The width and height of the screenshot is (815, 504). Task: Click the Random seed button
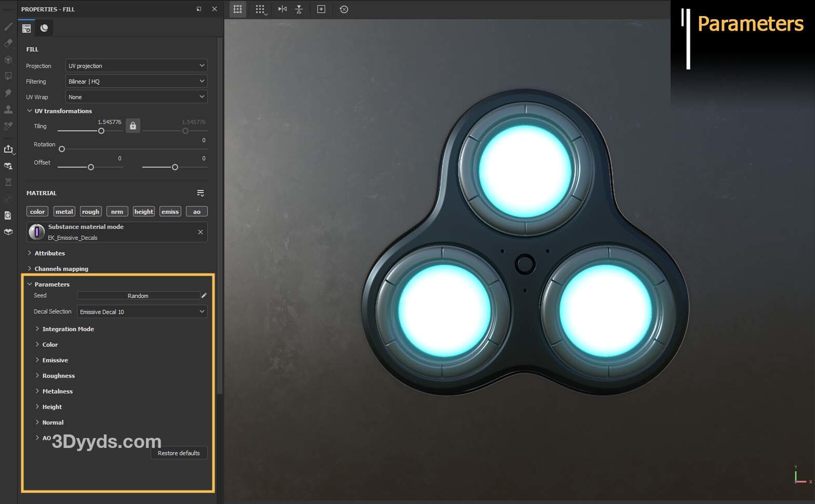point(138,296)
